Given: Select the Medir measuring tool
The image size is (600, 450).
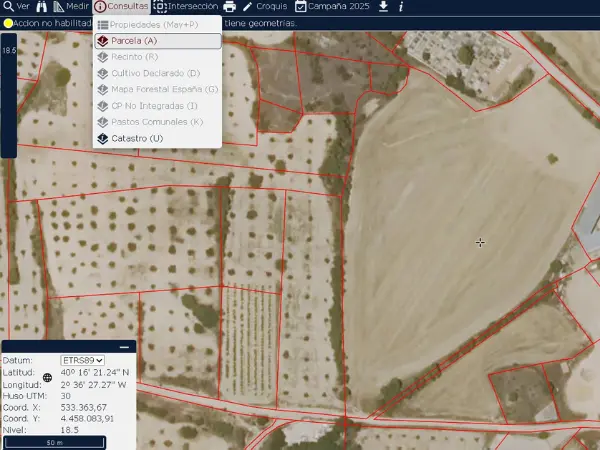Looking at the screenshot, I should point(69,6).
